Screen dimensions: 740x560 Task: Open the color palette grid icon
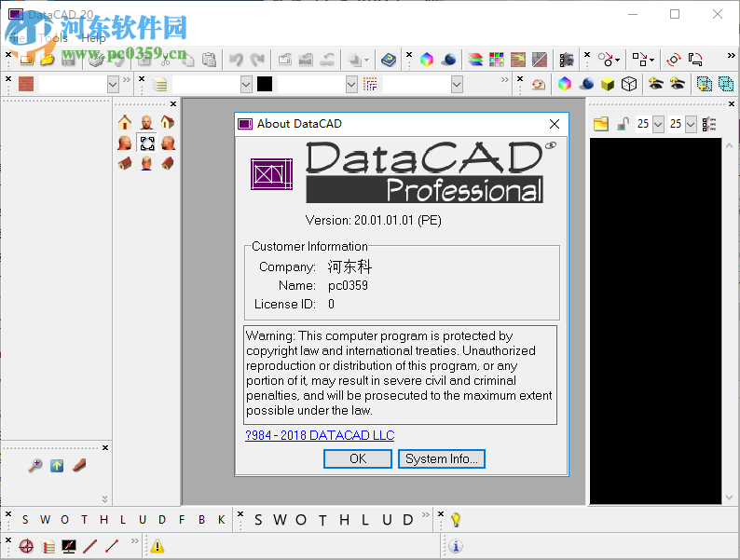(497, 60)
